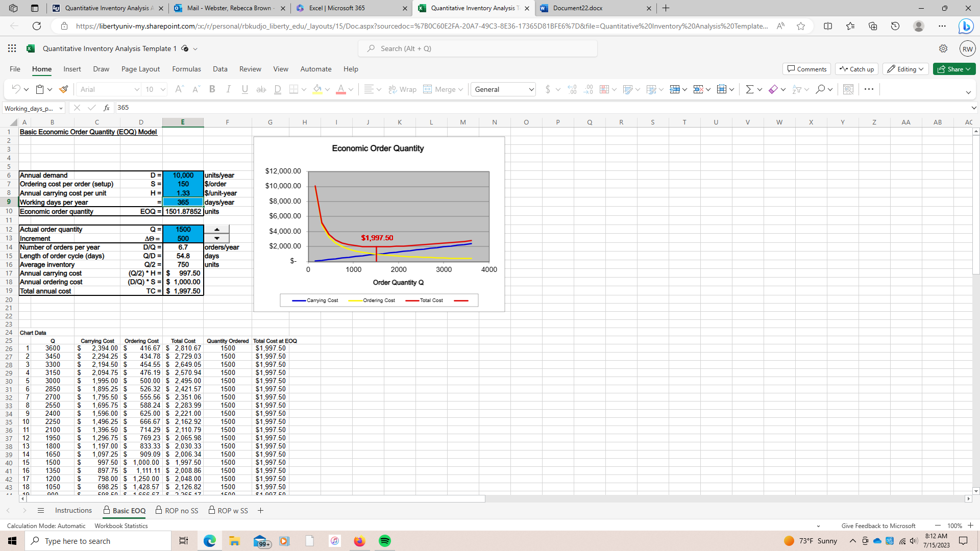
Task: Switch to the Instructions sheet tab
Action: tap(73, 511)
